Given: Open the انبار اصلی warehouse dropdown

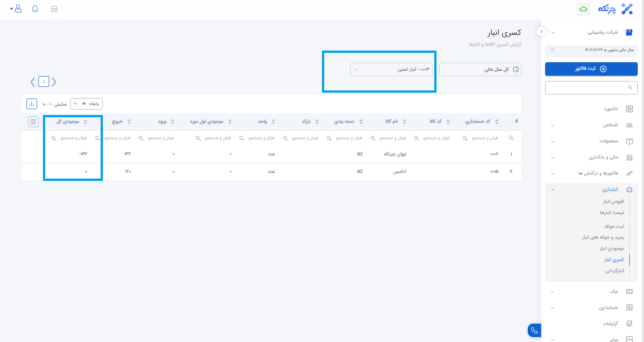Looking at the screenshot, I should coord(391,69).
